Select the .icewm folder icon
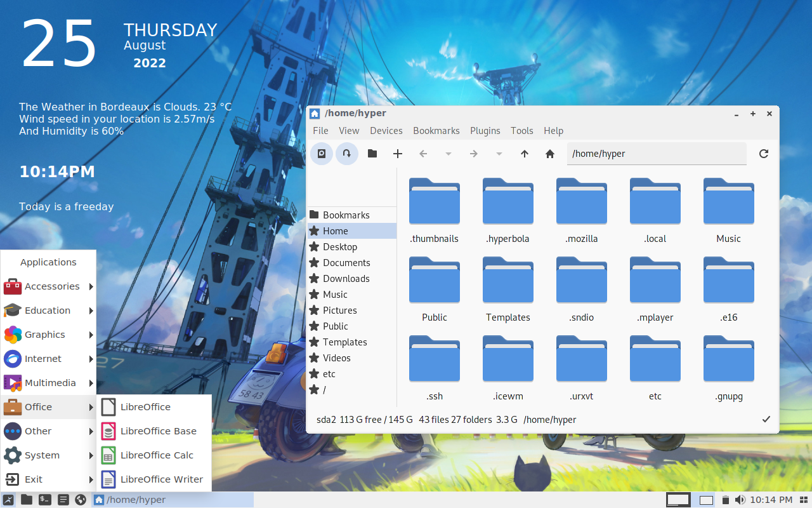The image size is (812, 508). 508,358
